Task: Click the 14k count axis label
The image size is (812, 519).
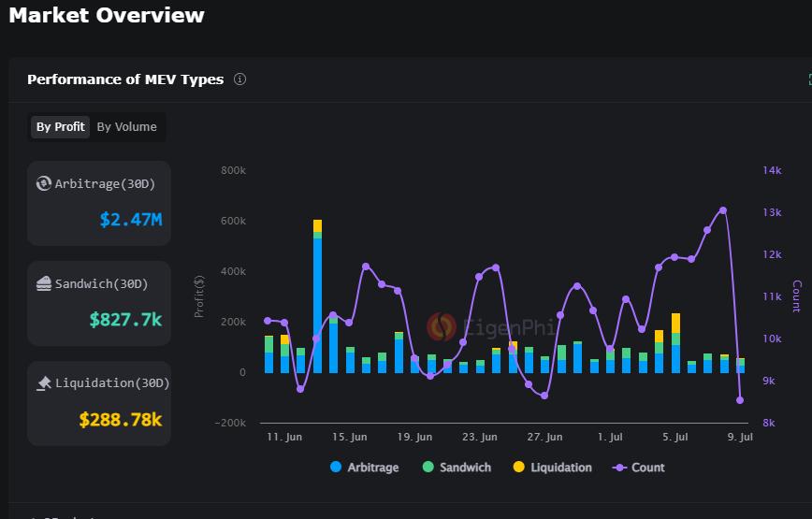Action: click(x=772, y=170)
